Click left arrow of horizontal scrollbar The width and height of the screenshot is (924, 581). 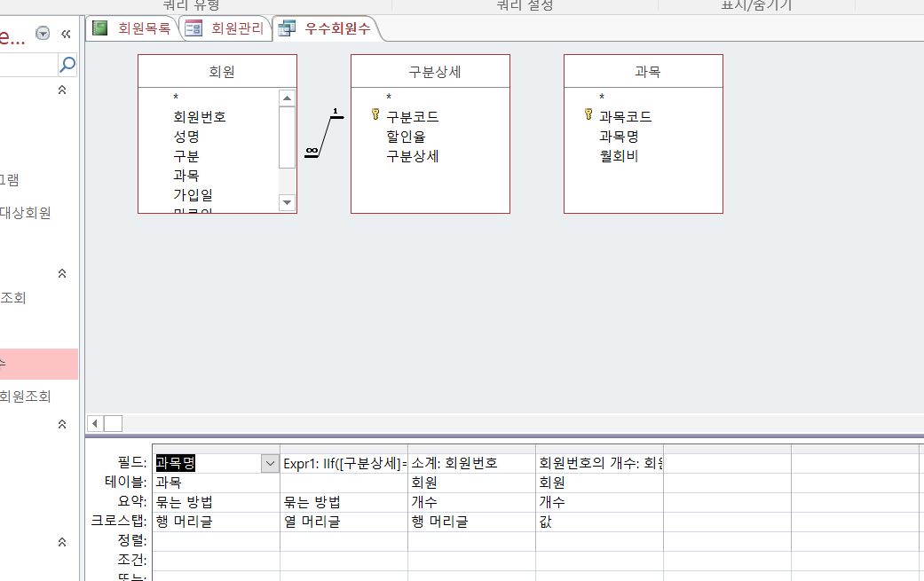(96, 423)
